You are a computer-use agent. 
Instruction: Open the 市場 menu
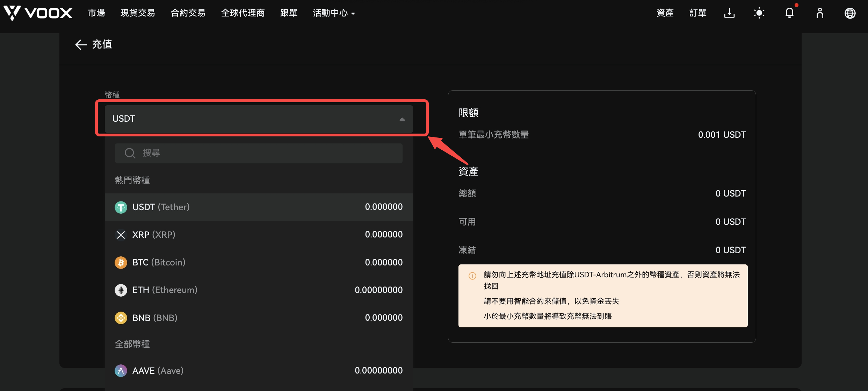pyautogui.click(x=96, y=13)
